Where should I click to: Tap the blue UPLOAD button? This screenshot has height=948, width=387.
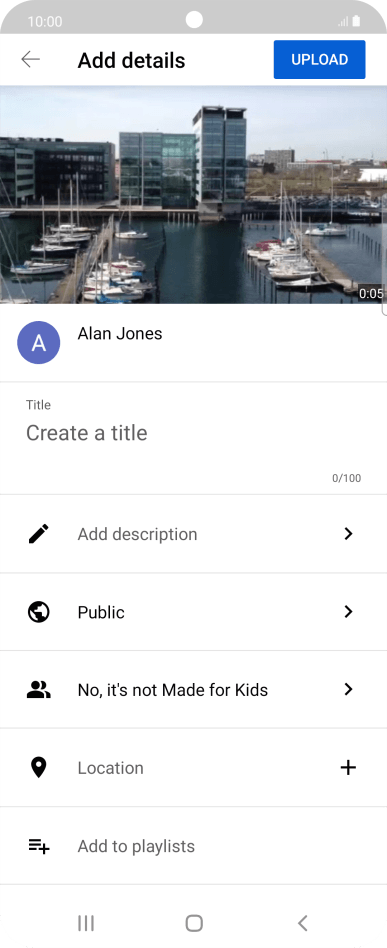click(319, 59)
